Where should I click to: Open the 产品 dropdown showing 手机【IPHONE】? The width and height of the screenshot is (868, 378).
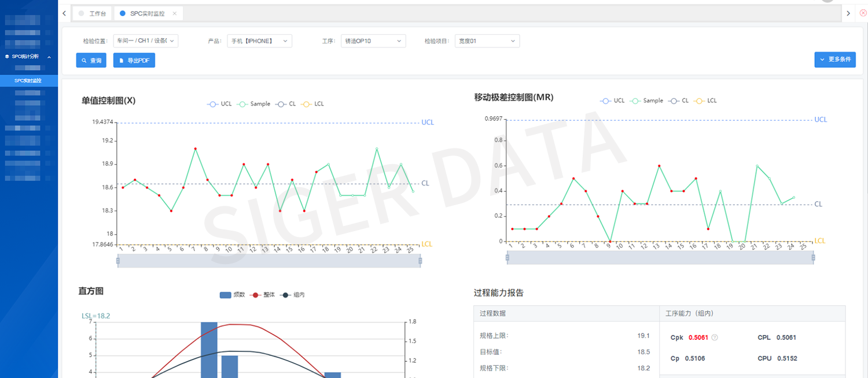259,41
